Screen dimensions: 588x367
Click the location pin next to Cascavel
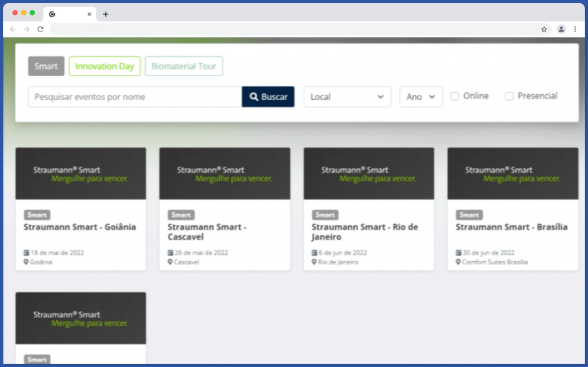tap(170, 262)
